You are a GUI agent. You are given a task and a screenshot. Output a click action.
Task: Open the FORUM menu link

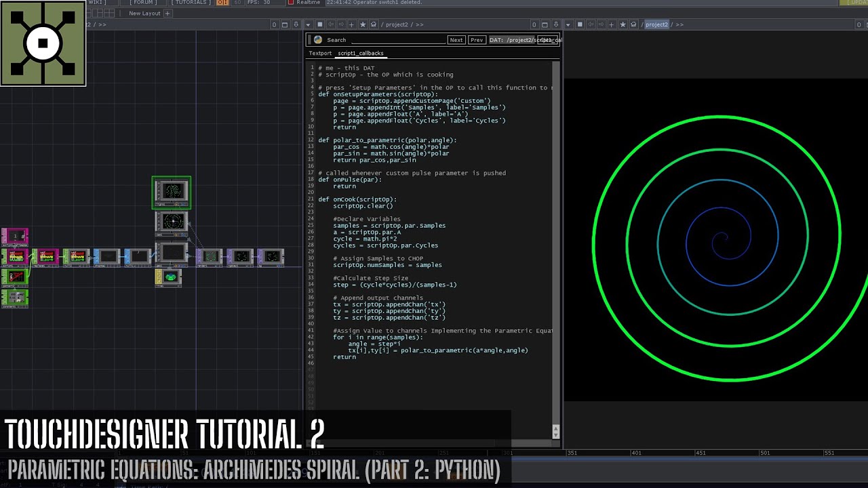142,3
